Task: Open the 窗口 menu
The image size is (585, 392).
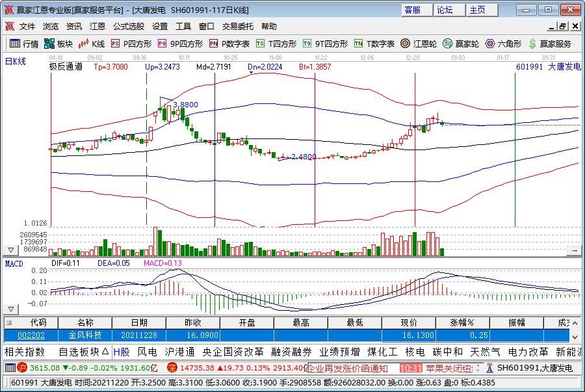Action: pos(206,27)
